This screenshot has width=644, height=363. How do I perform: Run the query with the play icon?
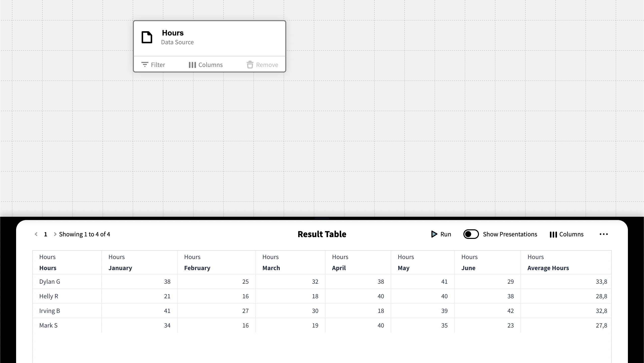coord(441,234)
